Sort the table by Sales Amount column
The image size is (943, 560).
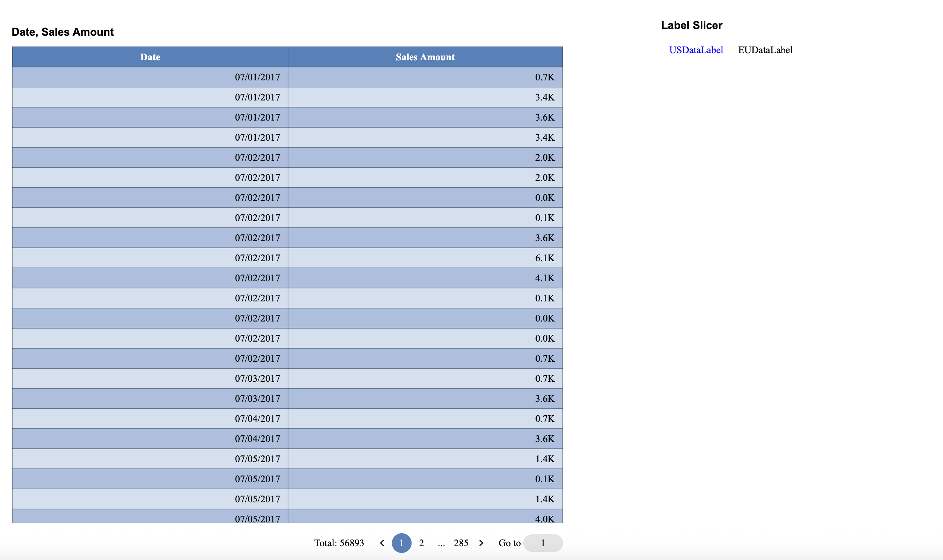click(x=425, y=57)
